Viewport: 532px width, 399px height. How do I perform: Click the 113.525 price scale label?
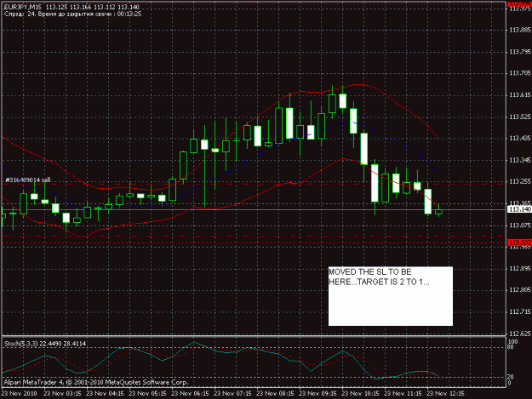tap(520, 117)
